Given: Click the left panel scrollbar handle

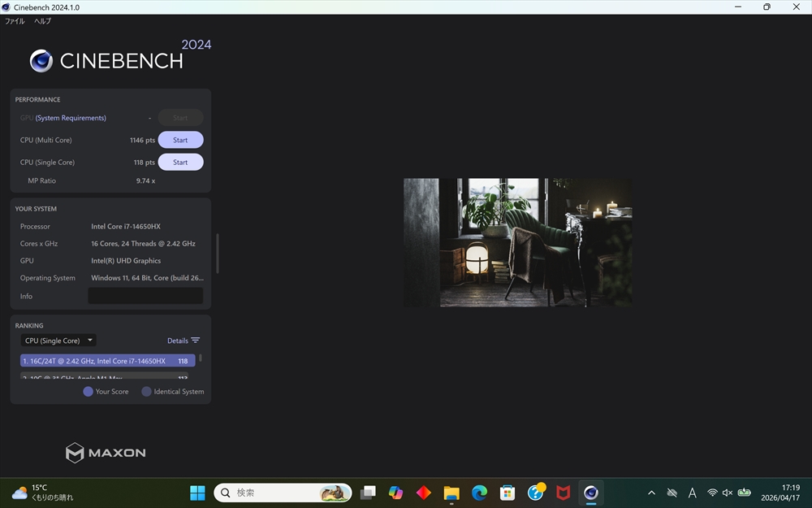Looking at the screenshot, I should pos(218,254).
